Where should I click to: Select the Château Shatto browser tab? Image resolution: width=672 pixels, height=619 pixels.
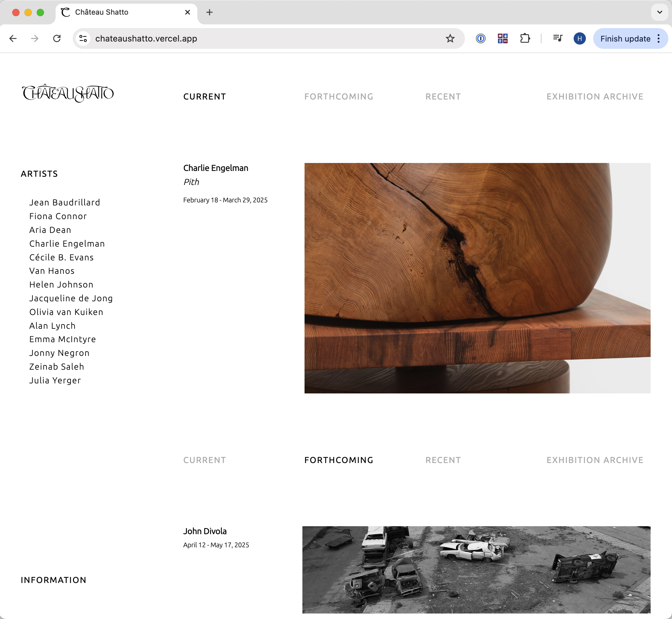(126, 13)
